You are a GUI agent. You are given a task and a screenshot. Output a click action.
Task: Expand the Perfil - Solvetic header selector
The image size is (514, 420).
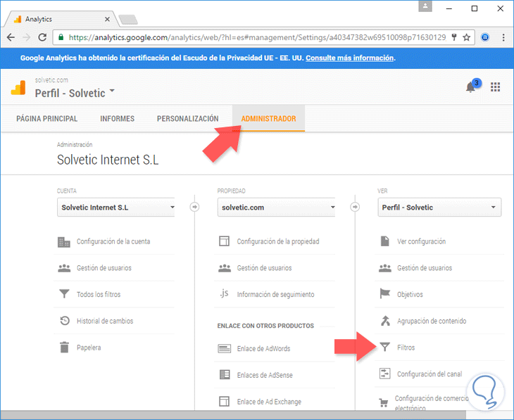point(75,92)
